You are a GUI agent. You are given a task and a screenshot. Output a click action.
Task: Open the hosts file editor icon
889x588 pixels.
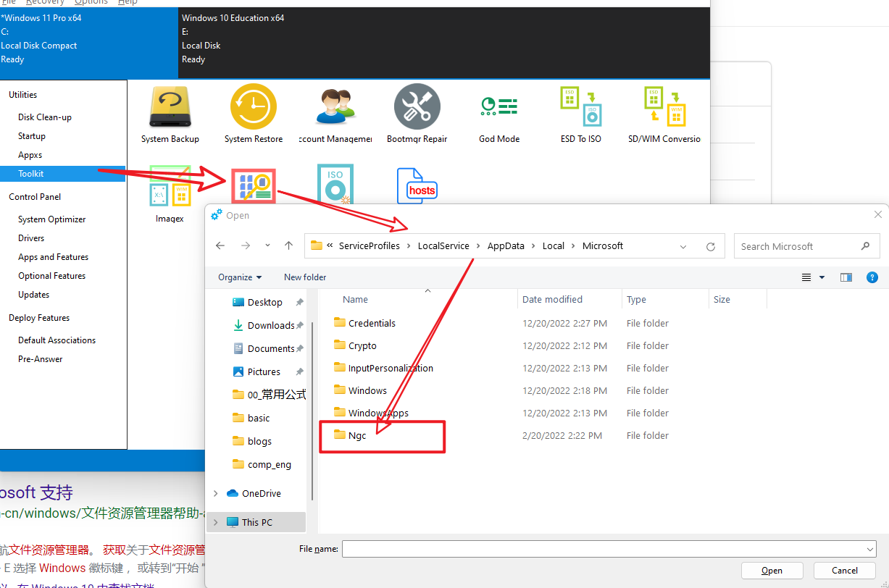coord(417,187)
